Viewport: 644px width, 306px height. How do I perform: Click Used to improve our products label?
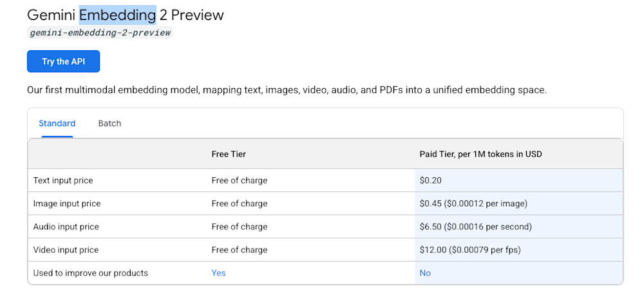90,273
